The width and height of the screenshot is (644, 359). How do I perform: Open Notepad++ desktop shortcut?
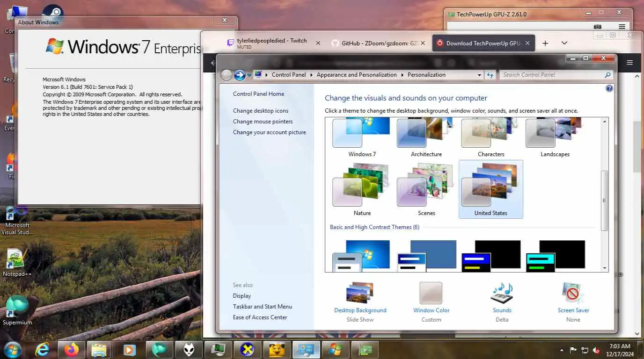pyautogui.click(x=17, y=263)
